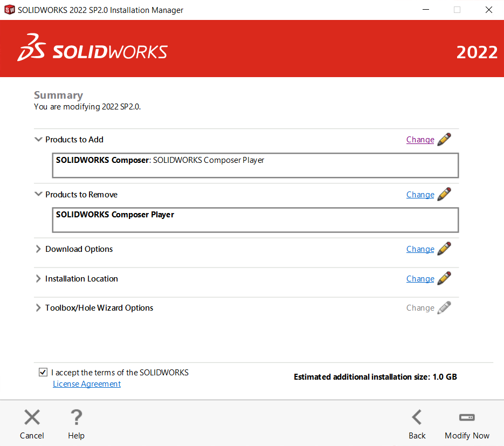Select the SOLIDWORKS Composer Player removal box
Viewport: 504px width, 446px height.
click(x=255, y=220)
